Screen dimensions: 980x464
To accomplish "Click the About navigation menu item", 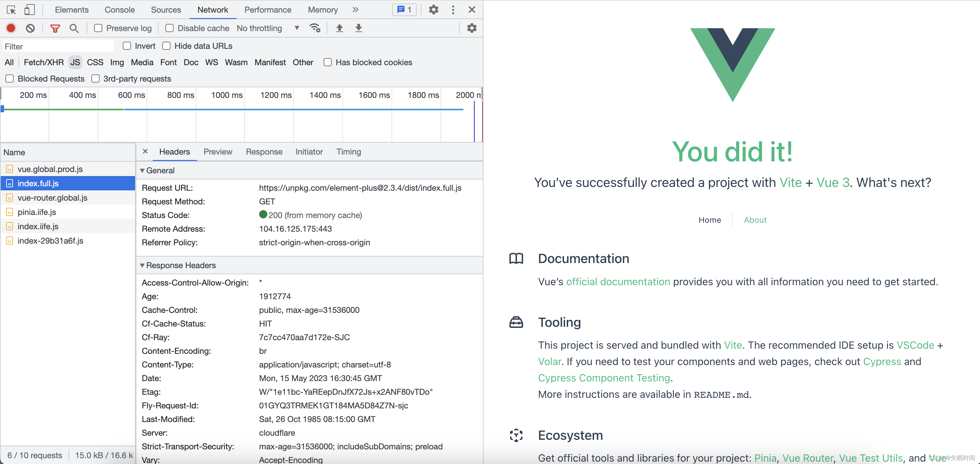I will pos(756,219).
